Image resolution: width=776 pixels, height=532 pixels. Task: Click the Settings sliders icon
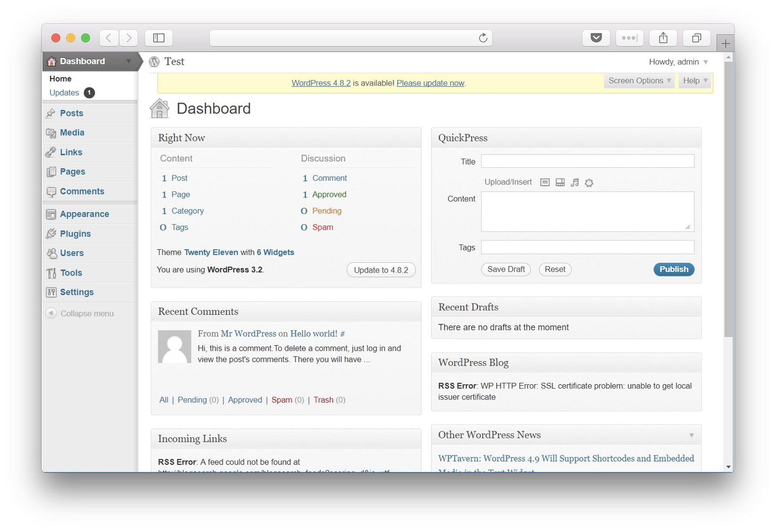coord(51,292)
